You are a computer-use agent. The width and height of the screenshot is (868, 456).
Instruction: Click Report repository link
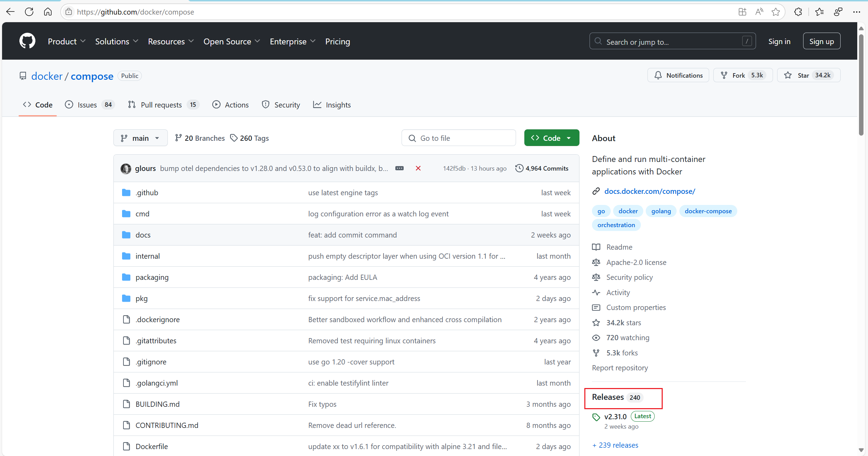pos(620,368)
